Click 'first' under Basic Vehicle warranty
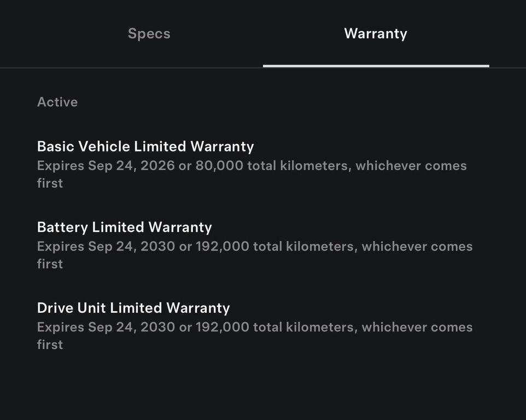The width and height of the screenshot is (526, 420). tap(50, 183)
